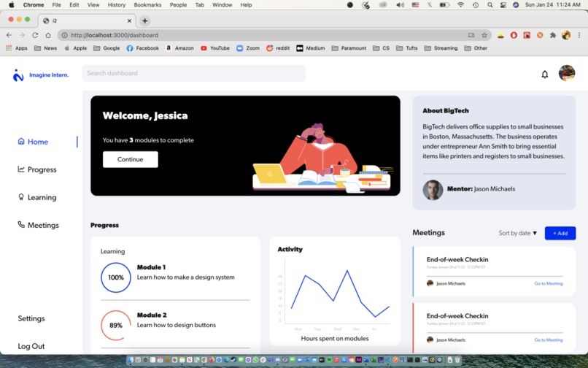The image size is (588, 368).
Task: Open the View menu
Action: 93,5
